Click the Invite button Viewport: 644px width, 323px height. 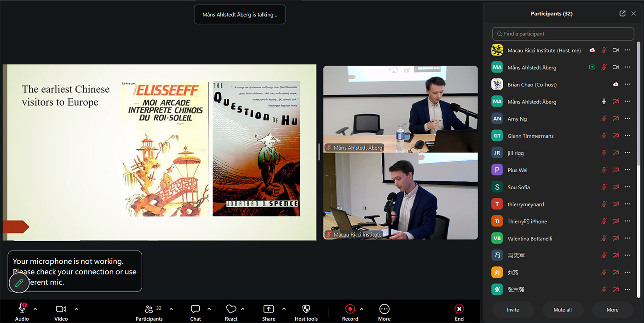click(x=513, y=310)
